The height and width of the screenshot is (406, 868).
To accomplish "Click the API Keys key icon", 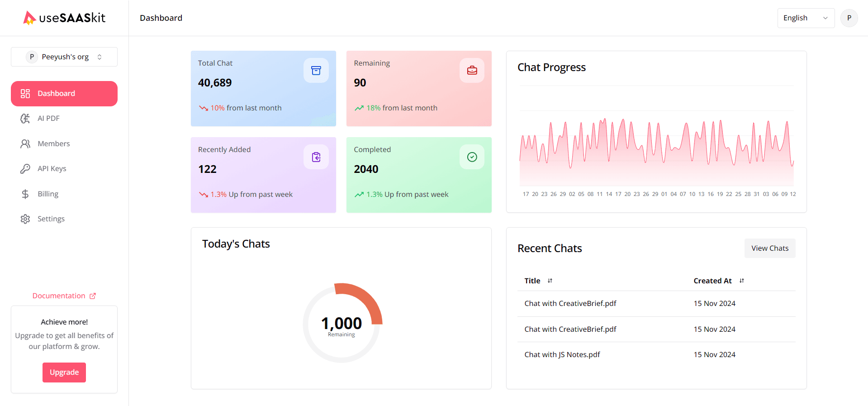I will (x=25, y=169).
